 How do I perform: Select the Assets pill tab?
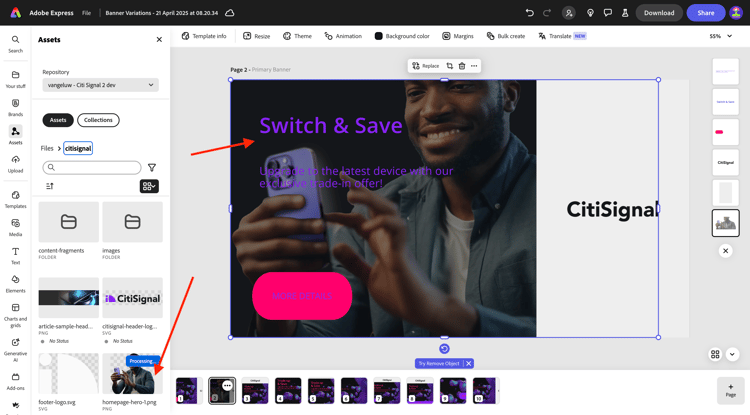(x=58, y=120)
